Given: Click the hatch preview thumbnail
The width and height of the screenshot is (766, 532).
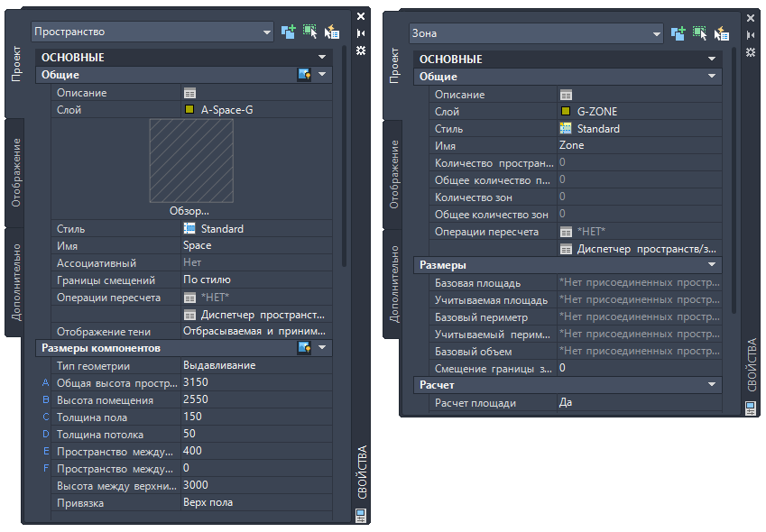Looking at the screenshot, I should 191,161.
